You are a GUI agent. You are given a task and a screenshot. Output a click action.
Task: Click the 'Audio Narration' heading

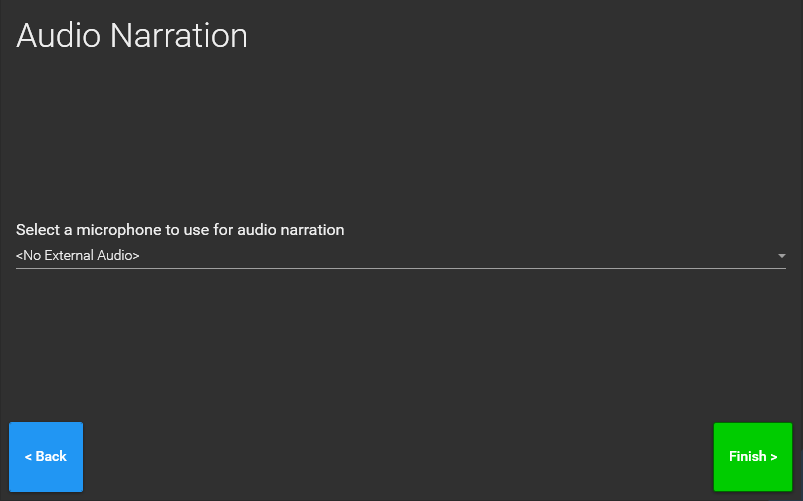[x=132, y=36]
